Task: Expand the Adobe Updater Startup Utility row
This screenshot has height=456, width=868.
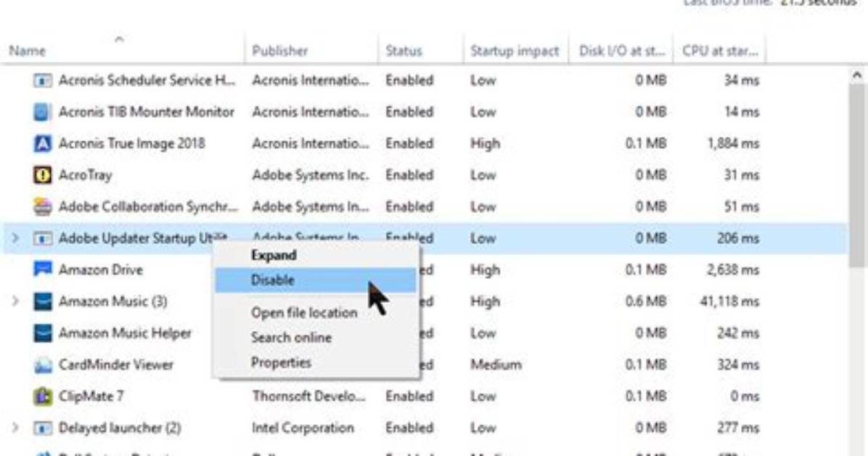Action: point(15,238)
